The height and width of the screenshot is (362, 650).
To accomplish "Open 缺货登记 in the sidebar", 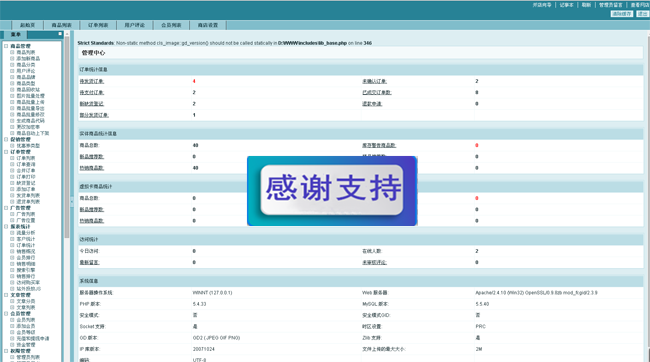I will 26,183.
